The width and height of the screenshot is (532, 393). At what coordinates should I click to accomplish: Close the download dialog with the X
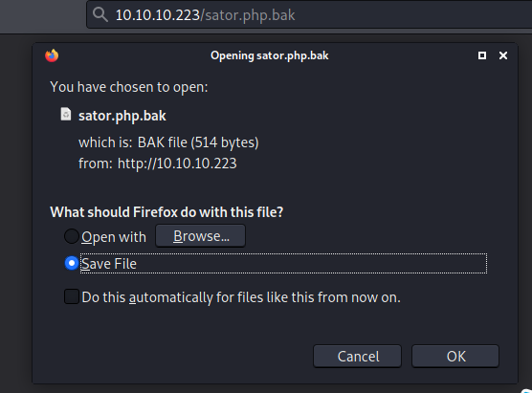[503, 55]
